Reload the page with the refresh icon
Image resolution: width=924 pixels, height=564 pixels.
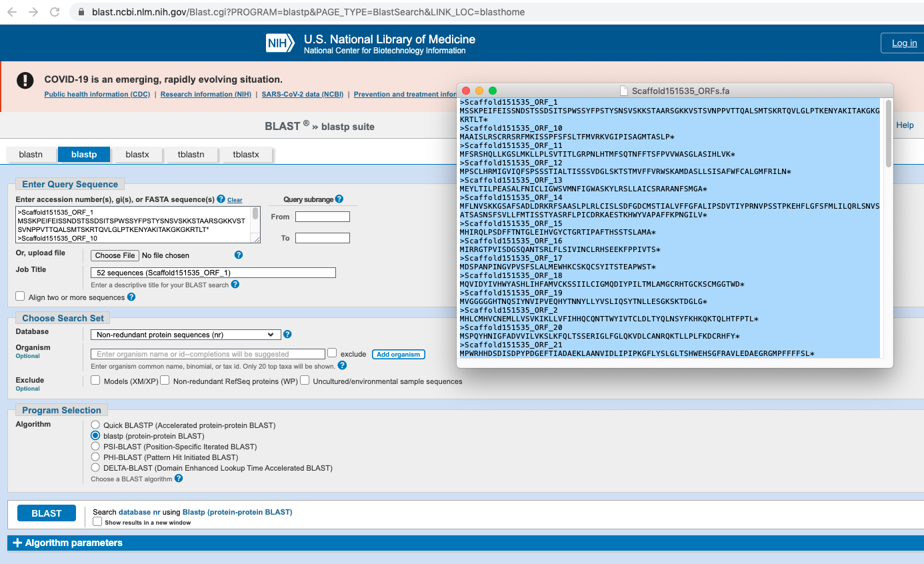click(55, 12)
